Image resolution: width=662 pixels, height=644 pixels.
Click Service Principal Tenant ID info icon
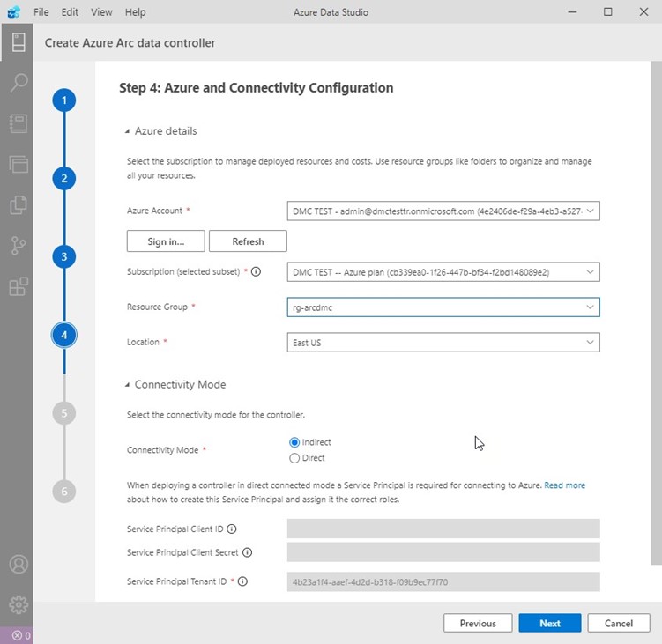click(242, 581)
